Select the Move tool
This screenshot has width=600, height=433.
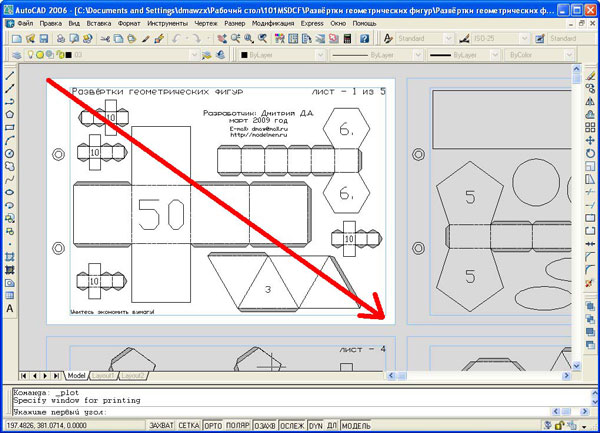tap(590, 140)
